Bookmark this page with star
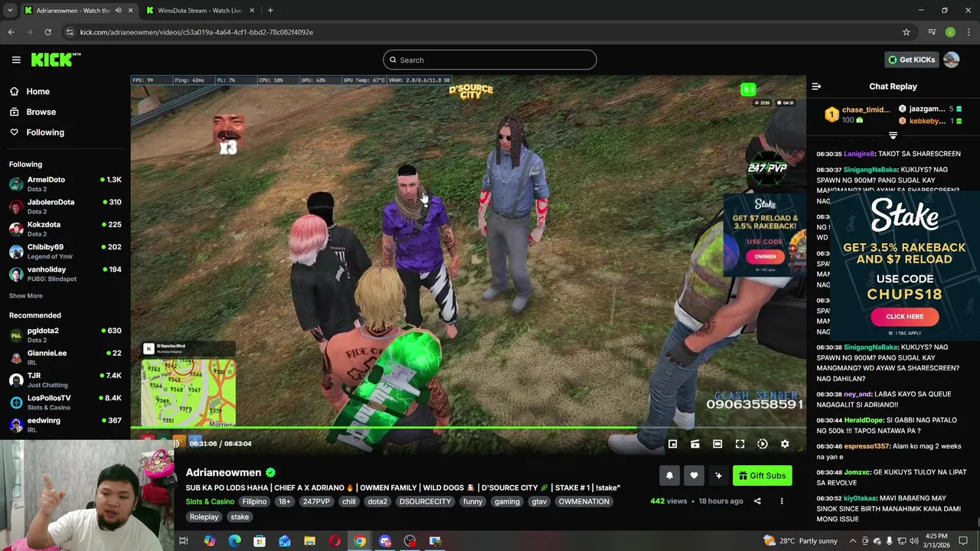The height and width of the screenshot is (551, 980). click(906, 32)
